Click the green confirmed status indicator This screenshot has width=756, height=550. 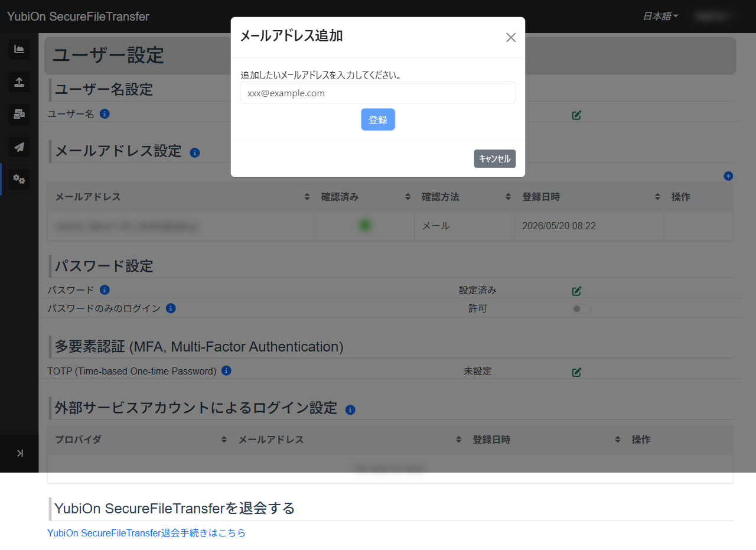[365, 225]
